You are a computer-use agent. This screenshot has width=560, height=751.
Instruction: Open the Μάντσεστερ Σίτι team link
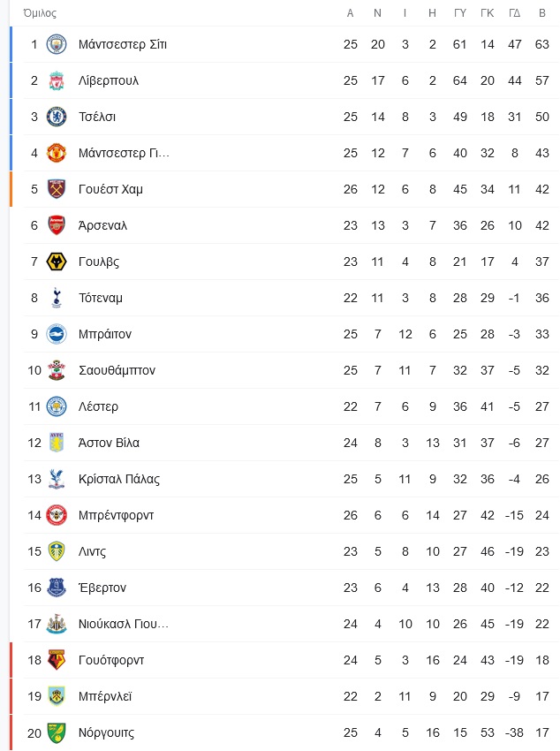point(123,44)
